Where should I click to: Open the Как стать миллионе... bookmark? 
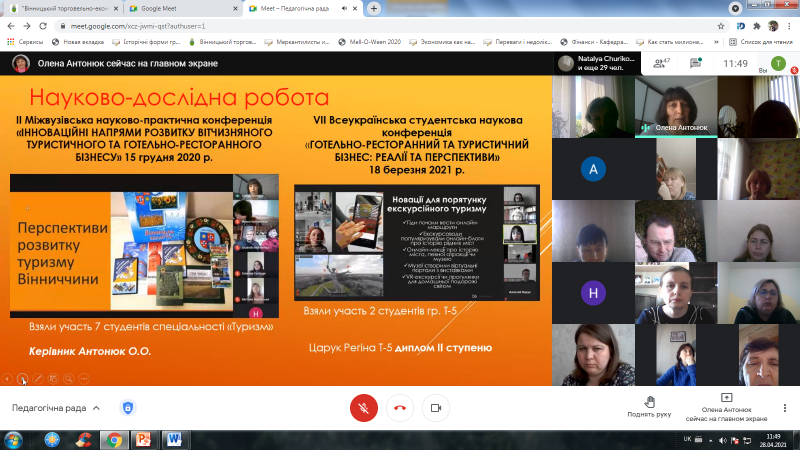click(670, 42)
